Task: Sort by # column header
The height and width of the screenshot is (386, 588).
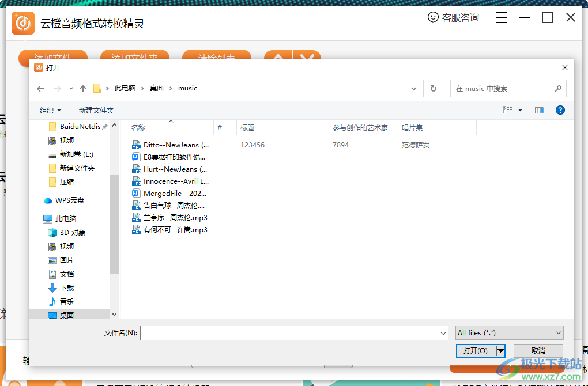Action: (225, 128)
